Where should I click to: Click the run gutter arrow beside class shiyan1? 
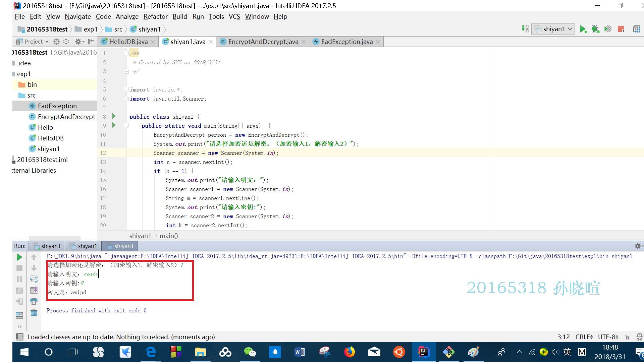tap(114, 116)
